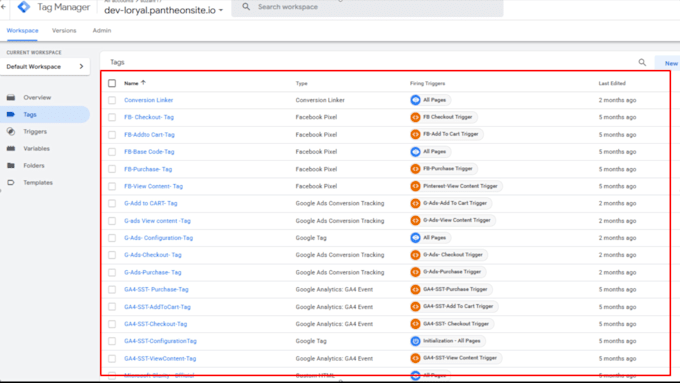Screen dimensions: 680x383
Task: Check the FB-Purchase- Tag row checkbox
Action: point(112,169)
